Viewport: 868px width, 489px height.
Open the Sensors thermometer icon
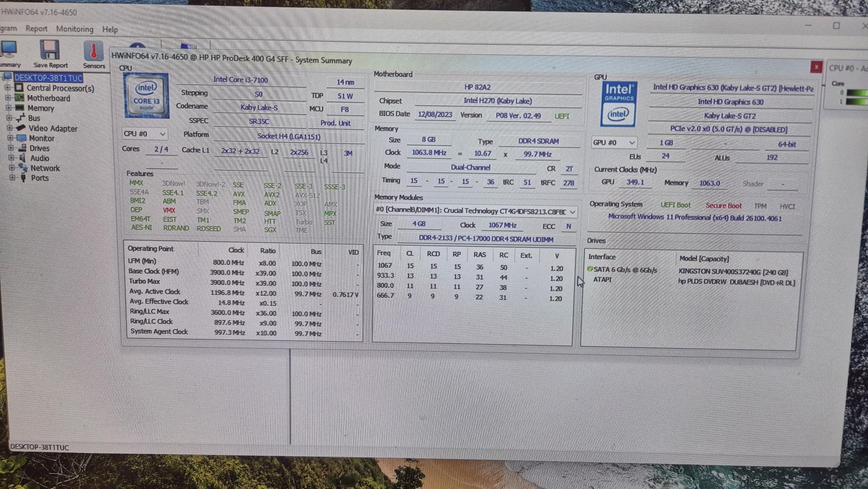coord(93,51)
